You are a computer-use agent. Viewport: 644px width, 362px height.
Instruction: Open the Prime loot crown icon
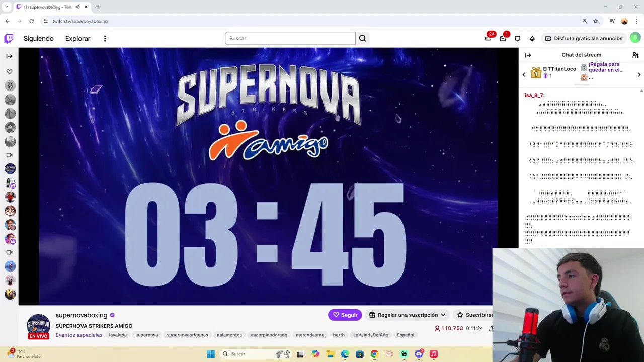click(488, 38)
